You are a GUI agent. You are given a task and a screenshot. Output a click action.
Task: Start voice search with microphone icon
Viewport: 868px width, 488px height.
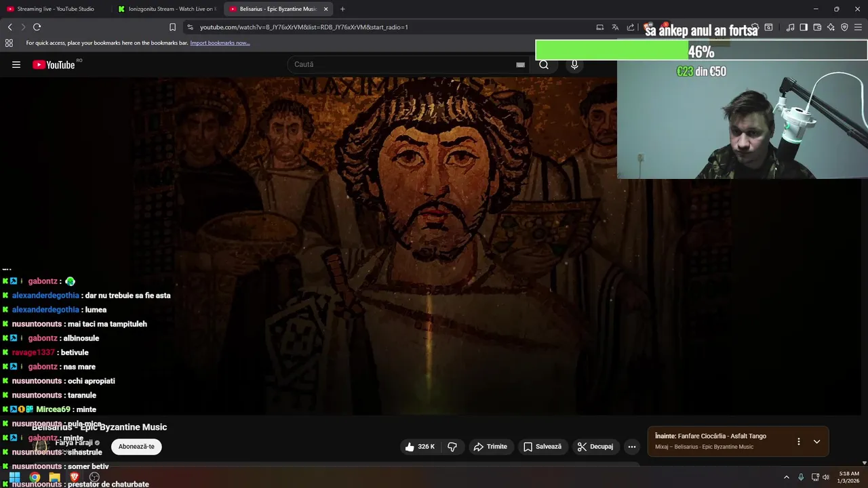pos(574,65)
